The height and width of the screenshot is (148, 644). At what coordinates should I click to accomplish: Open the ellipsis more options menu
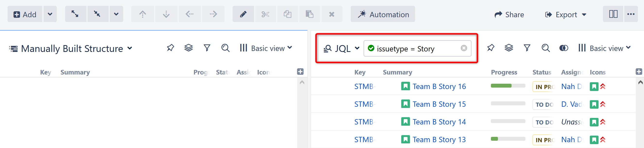click(631, 14)
